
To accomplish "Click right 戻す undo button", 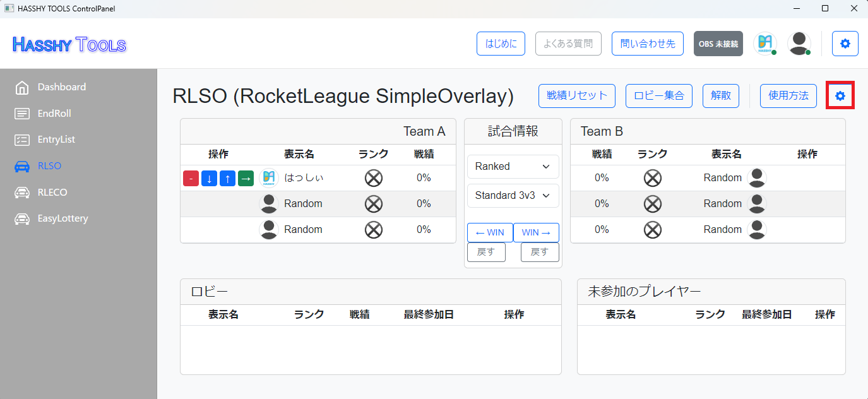I will 540,252.
